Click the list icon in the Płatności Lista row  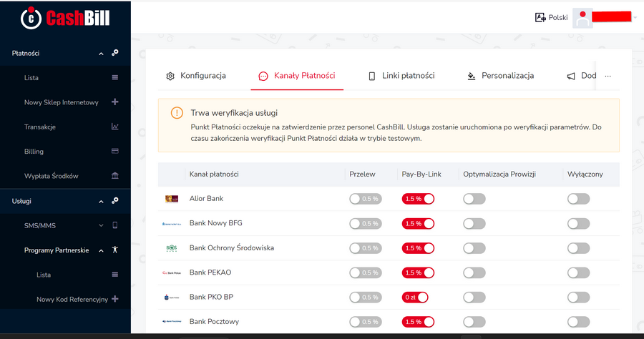[x=115, y=77]
